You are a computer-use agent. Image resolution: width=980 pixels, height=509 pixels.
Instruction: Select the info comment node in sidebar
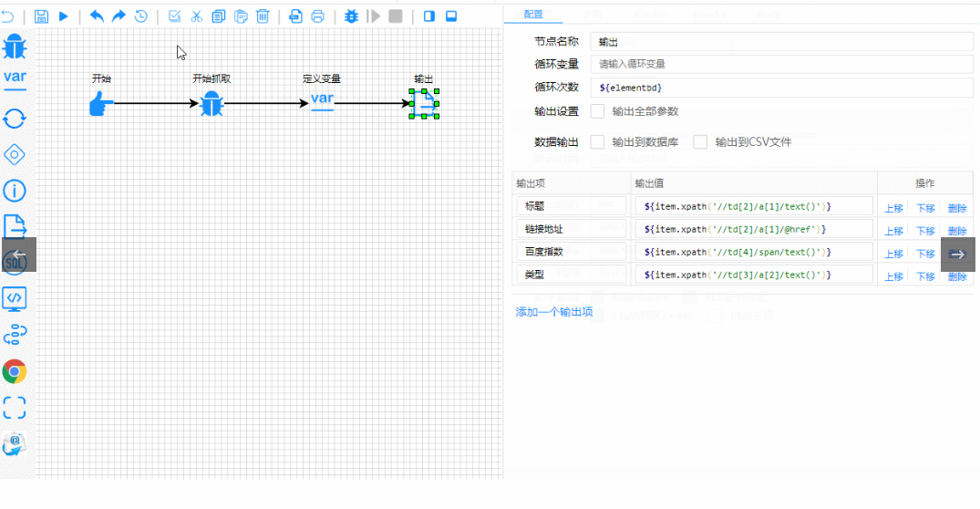[15, 191]
